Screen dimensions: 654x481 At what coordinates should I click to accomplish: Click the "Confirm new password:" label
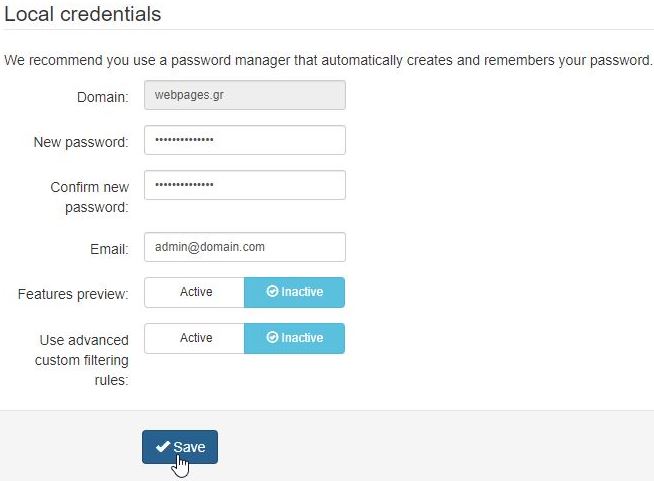90,197
